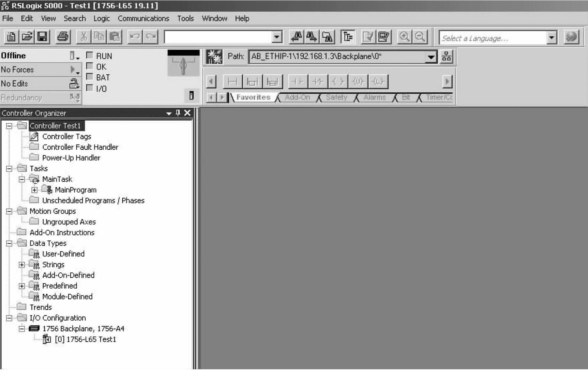The height and width of the screenshot is (371, 588).
Task: Collapse the Controller Test1 tree node
Action: tap(9, 126)
